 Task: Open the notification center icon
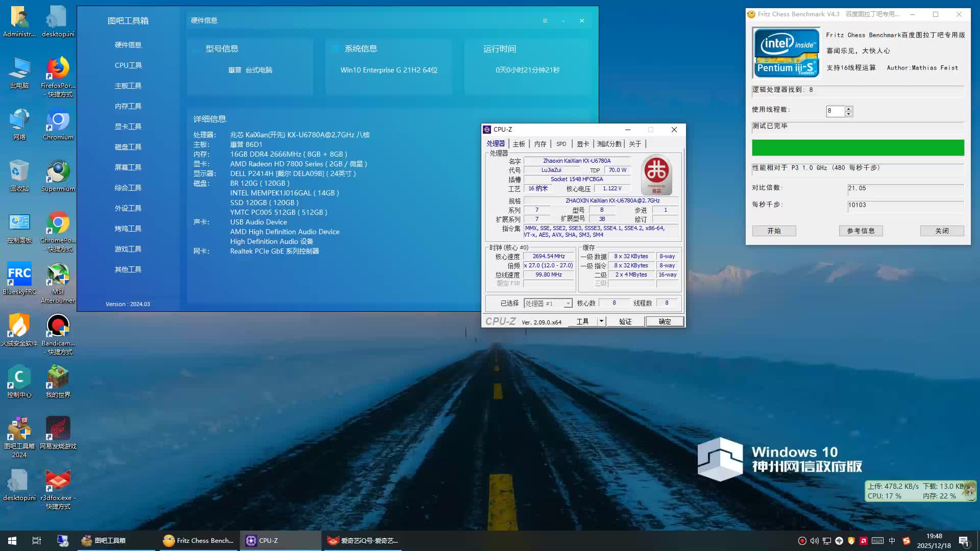(x=964, y=541)
